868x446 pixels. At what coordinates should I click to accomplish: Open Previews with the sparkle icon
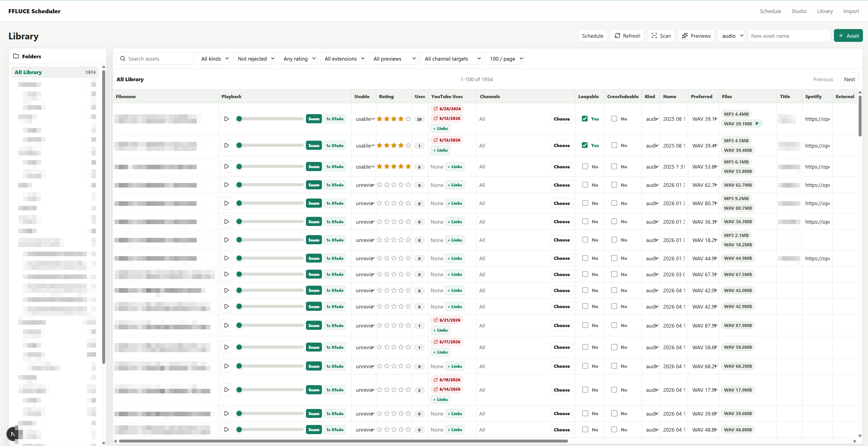coord(696,36)
